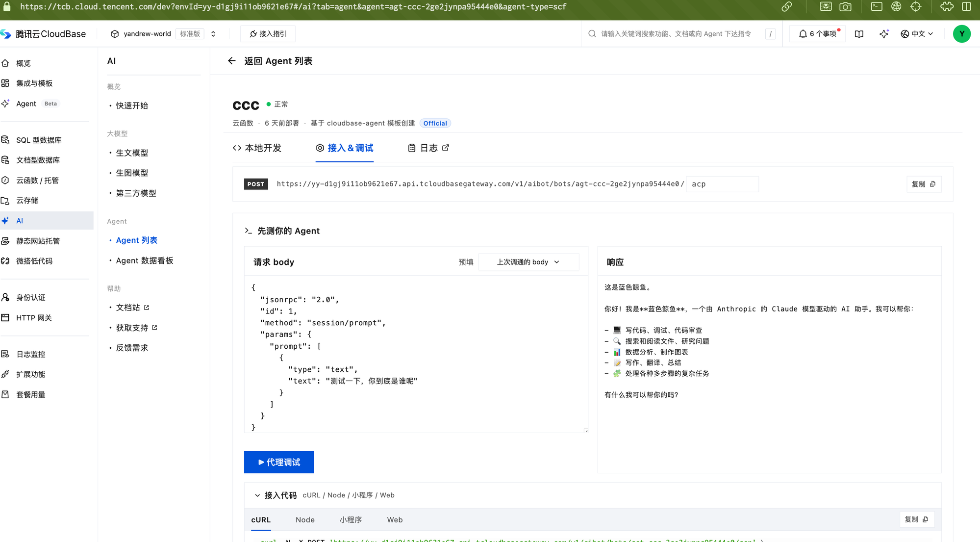Open 反馈需求 in help menu
Viewport: 980px width, 542px height.
(132, 348)
